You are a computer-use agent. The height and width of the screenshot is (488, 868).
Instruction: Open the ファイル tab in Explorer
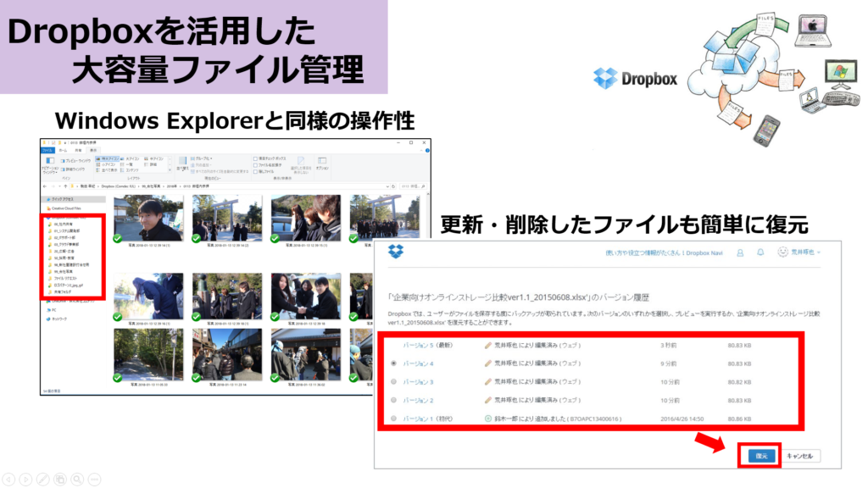[x=47, y=150]
